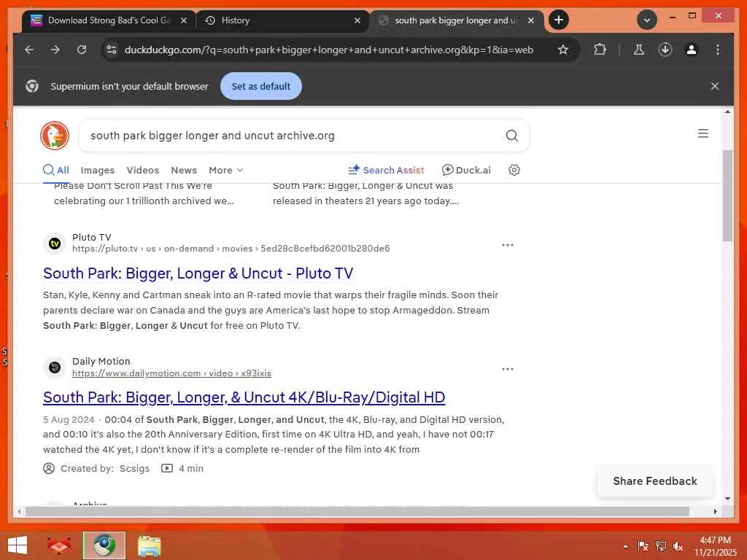Click the browser address bar URL

point(329,50)
